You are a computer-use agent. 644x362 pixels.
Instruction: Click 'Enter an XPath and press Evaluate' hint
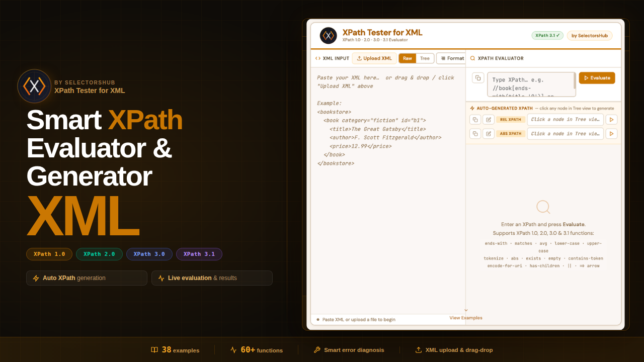[543, 225]
